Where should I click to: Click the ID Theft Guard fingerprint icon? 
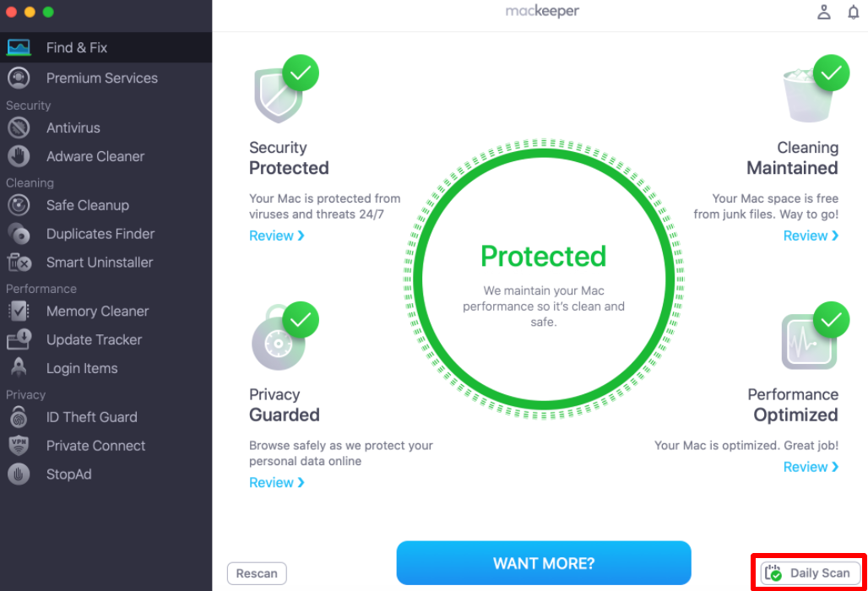pos(19,417)
